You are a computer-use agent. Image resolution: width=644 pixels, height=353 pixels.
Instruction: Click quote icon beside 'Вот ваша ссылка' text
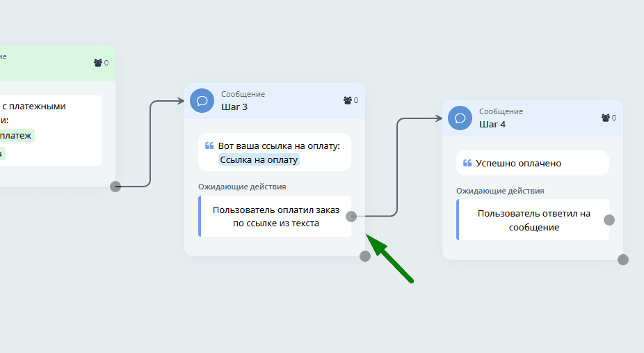click(209, 146)
